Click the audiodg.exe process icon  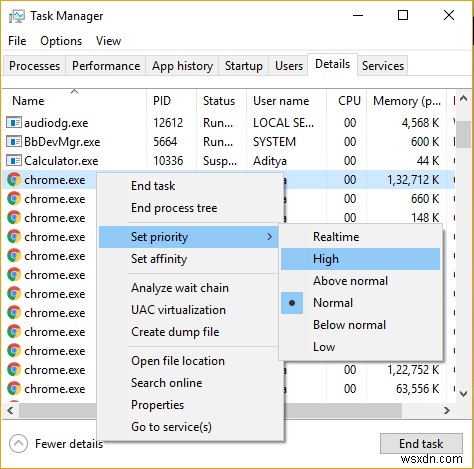[x=14, y=123]
